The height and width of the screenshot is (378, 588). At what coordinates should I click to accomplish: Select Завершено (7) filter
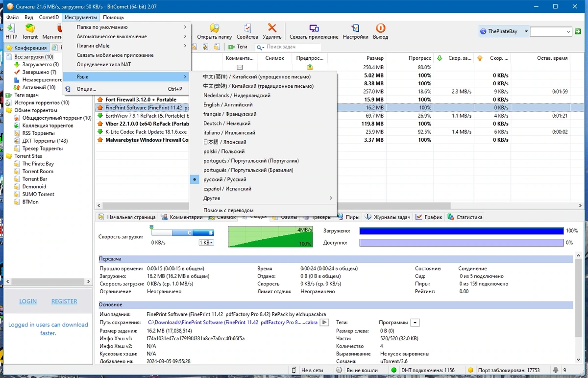(x=39, y=72)
